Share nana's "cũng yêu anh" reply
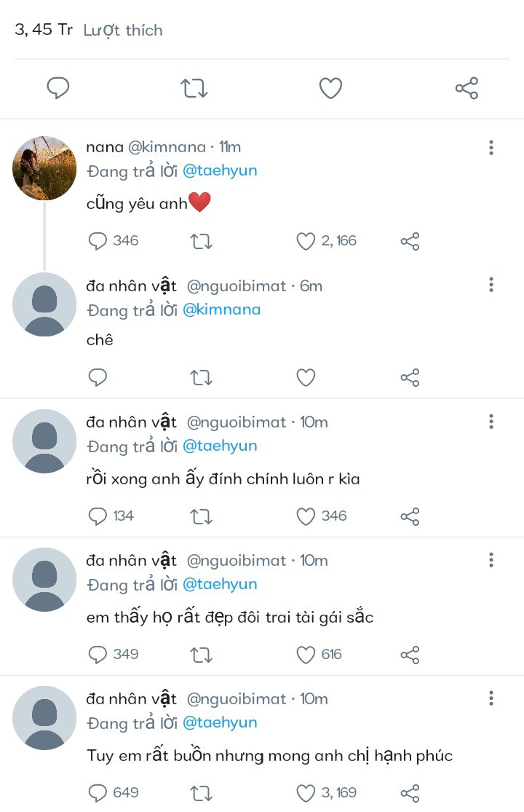Image resolution: width=524 pixels, height=812 pixels. pos(410,241)
